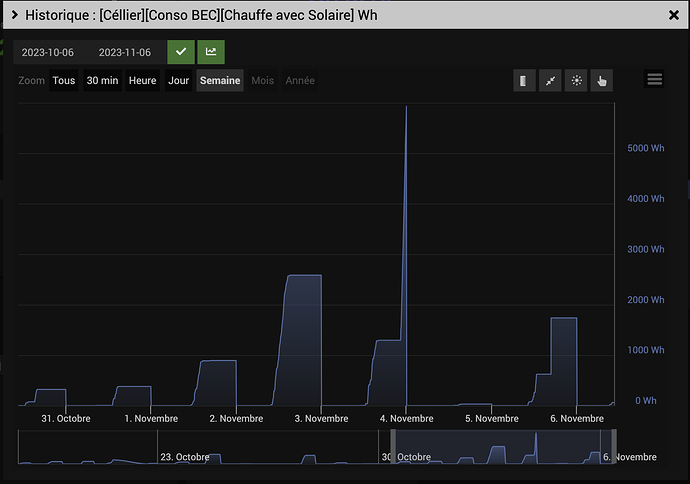Click the 2000 Wh y-axis label
Screen dimensions: 690x484
click(646, 300)
